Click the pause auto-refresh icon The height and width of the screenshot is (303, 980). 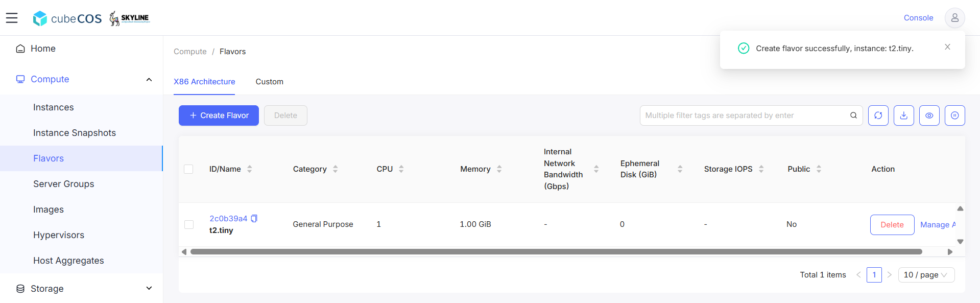[954, 115]
